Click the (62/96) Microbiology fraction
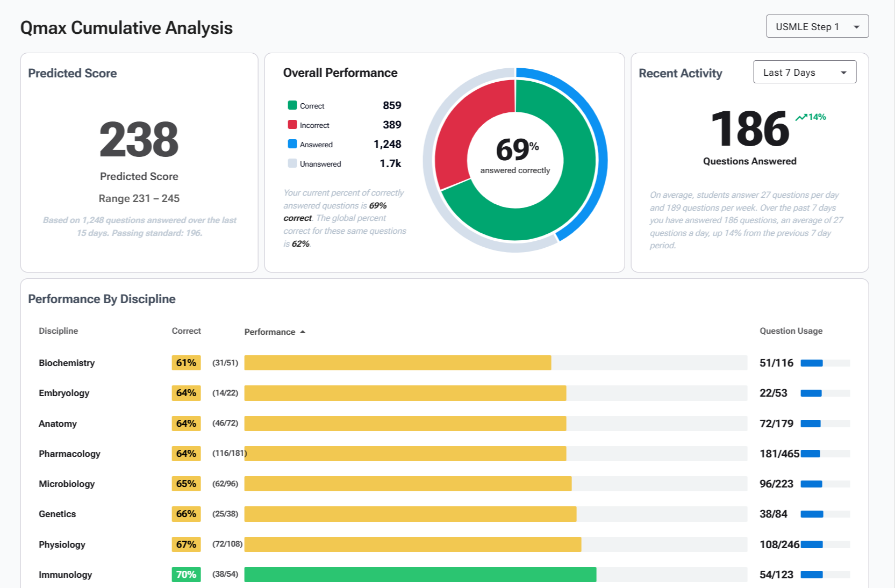 [225, 484]
